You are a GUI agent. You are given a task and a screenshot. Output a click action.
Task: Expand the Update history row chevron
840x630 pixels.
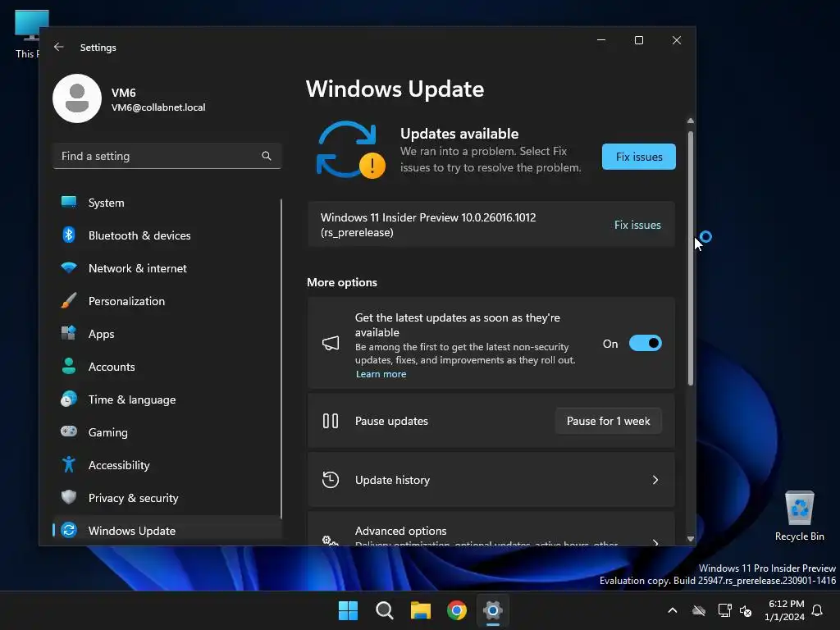pos(655,480)
